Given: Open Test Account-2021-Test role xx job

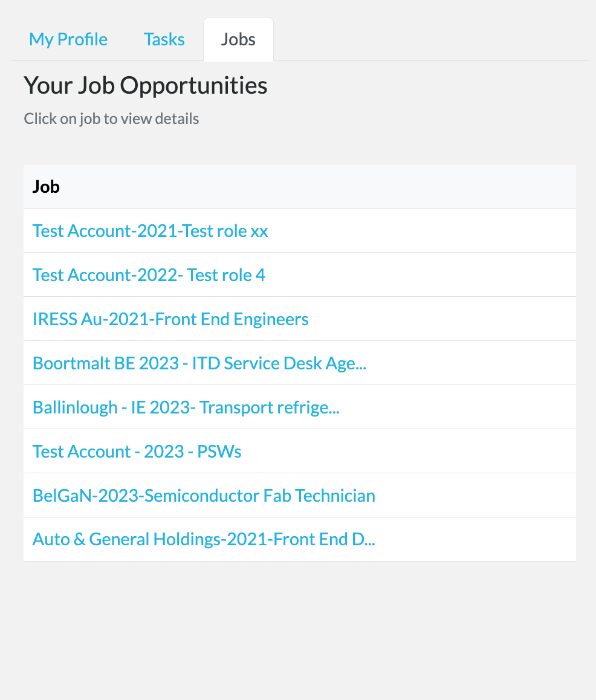Looking at the screenshot, I should 150,230.
